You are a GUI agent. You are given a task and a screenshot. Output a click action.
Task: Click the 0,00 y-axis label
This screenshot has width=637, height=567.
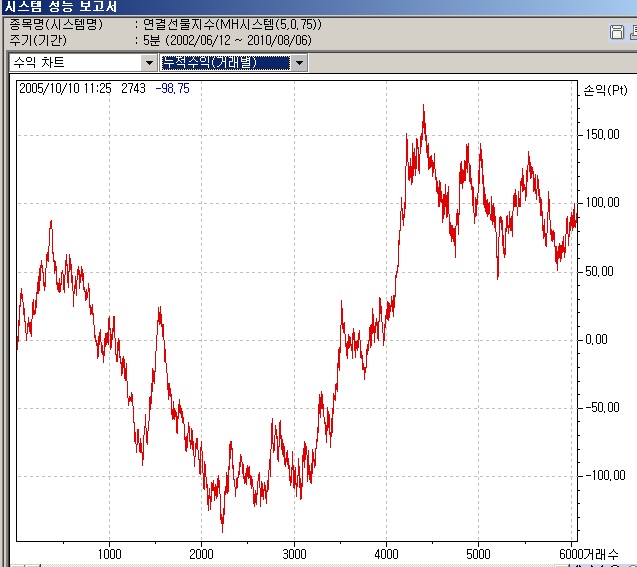pos(596,340)
